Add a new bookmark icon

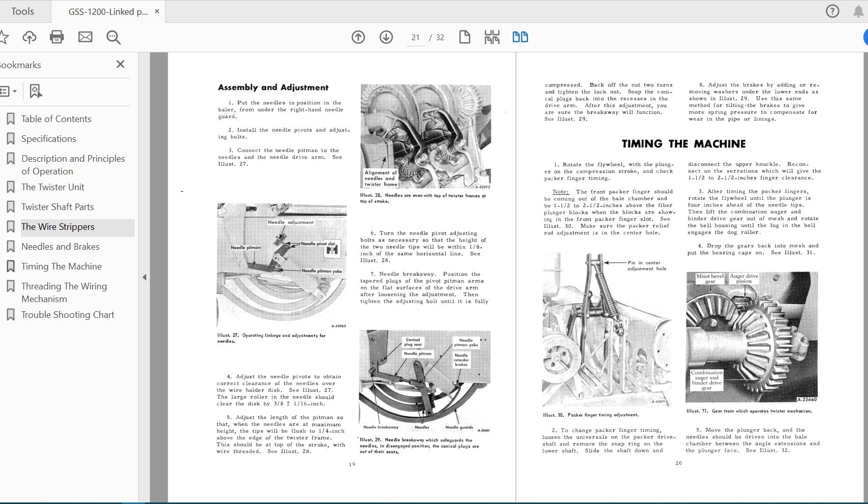click(x=35, y=92)
